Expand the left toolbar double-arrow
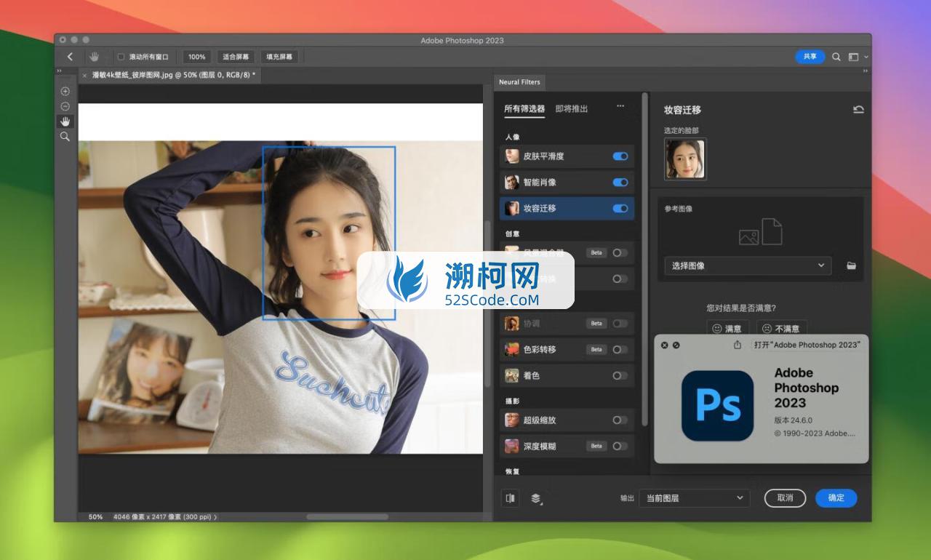This screenshot has height=560, width=931. (59, 71)
